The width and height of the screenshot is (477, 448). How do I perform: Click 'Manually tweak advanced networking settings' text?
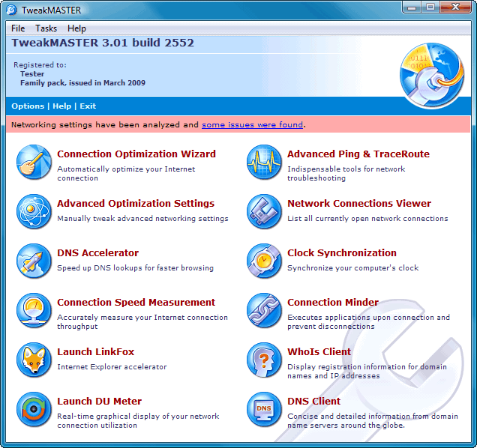click(x=142, y=219)
